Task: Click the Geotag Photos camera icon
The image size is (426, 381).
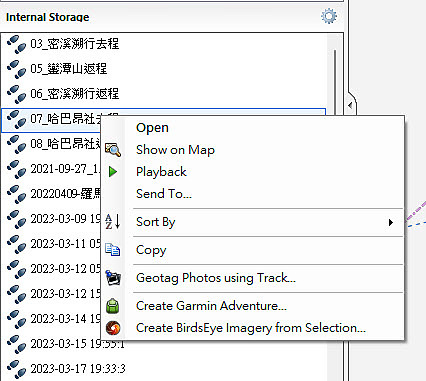Action: (x=113, y=277)
